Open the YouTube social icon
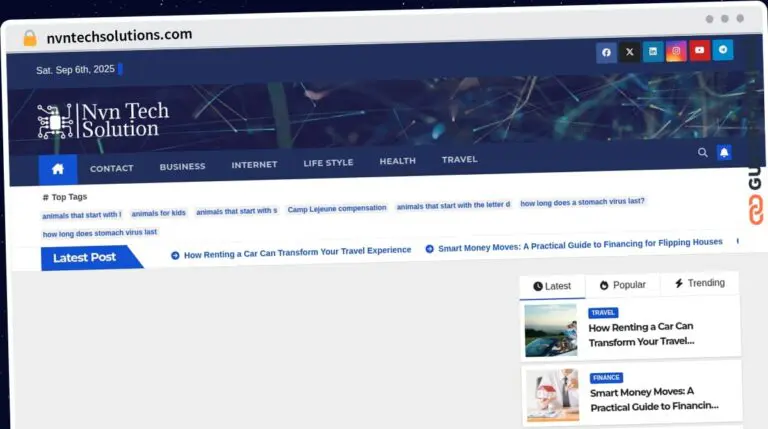The image size is (768, 429). [699, 50]
